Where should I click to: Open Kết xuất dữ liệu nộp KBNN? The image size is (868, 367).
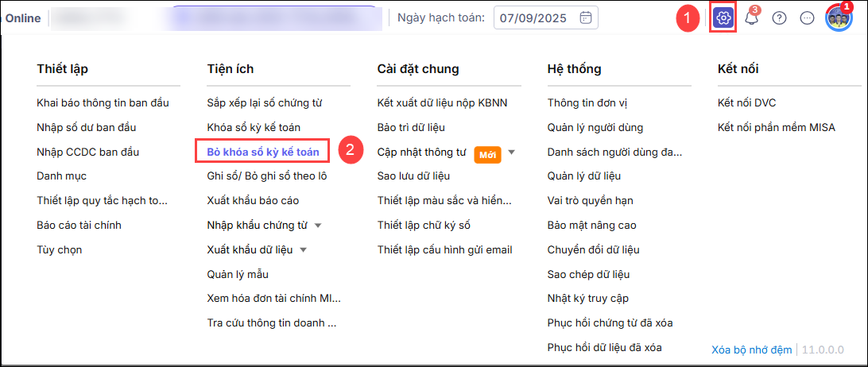[442, 103]
